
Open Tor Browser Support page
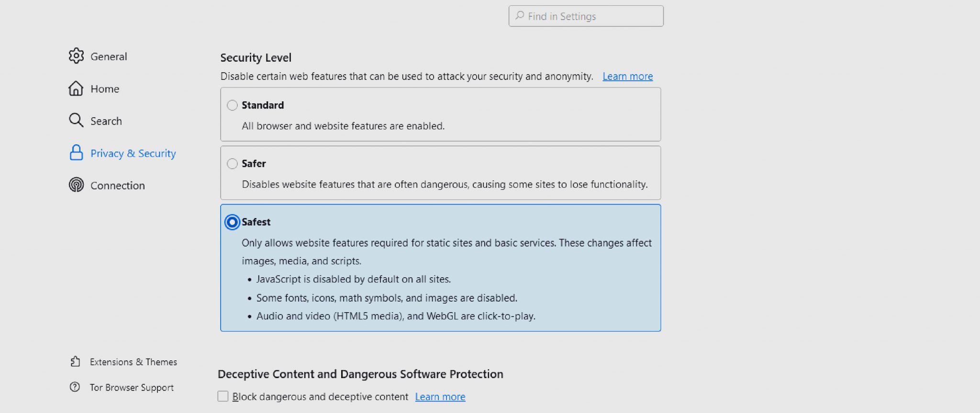click(132, 387)
